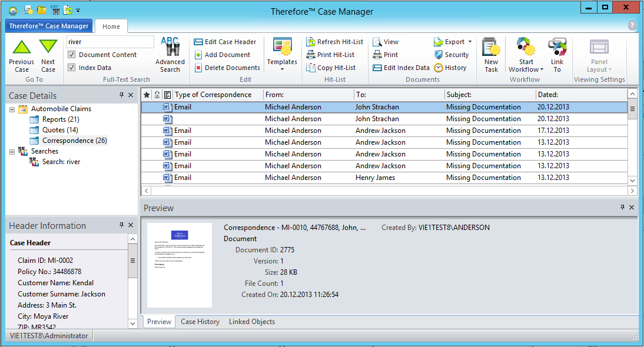Click Delete Documents button
The height and width of the screenshot is (347, 644).
click(227, 68)
